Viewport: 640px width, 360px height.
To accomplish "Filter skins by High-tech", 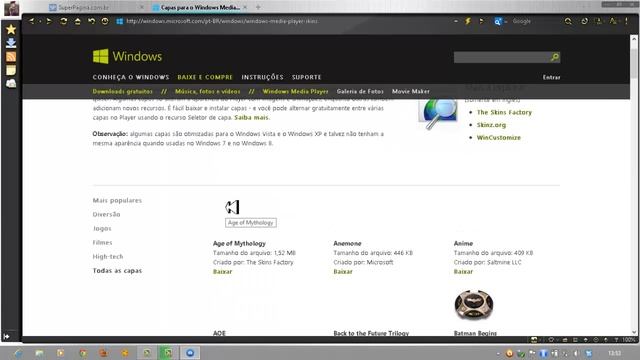I will [x=108, y=257].
